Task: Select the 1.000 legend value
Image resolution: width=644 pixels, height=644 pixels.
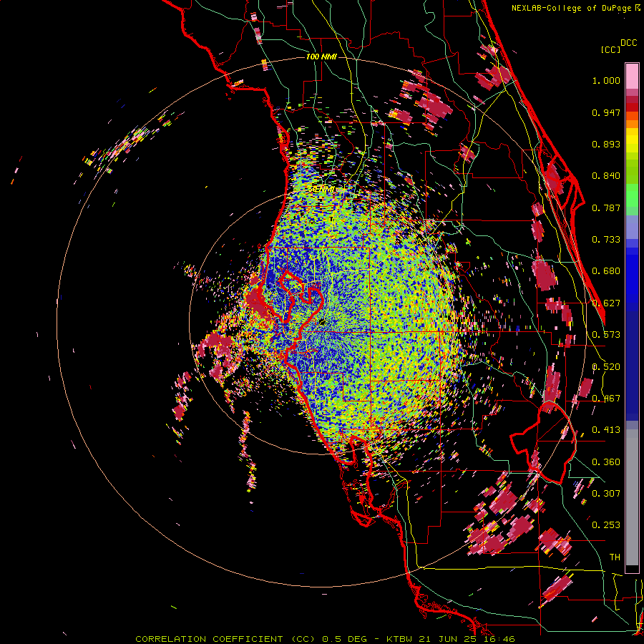Action: pos(606,80)
